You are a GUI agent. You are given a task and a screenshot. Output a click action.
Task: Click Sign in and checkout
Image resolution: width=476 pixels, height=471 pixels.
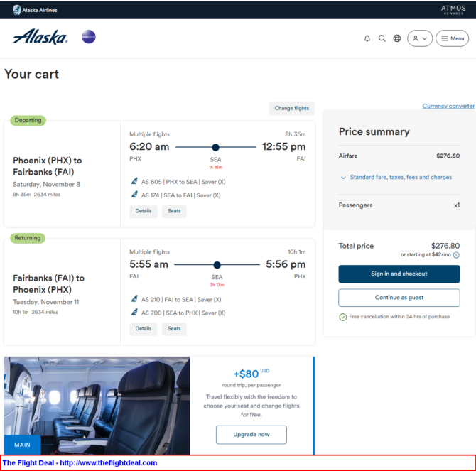point(399,274)
